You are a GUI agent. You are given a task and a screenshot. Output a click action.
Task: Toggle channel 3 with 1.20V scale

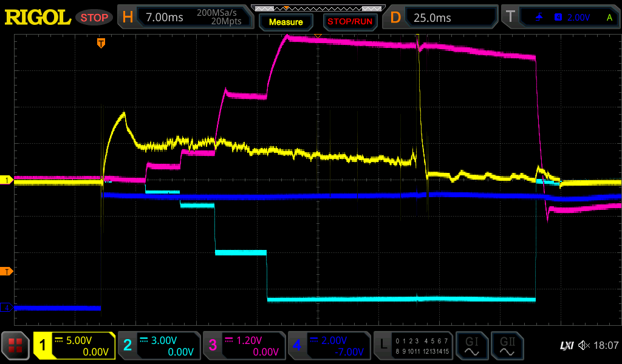coord(244,346)
